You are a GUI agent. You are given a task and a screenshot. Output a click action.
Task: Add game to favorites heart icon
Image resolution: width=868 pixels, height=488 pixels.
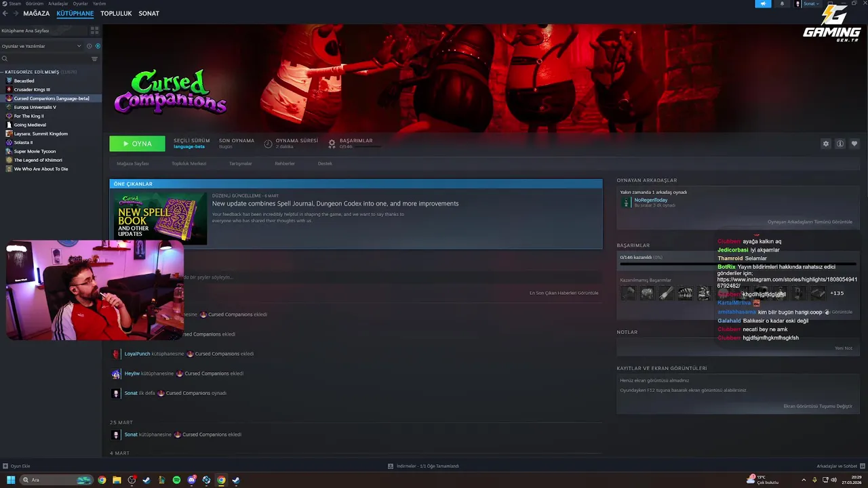point(854,144)
